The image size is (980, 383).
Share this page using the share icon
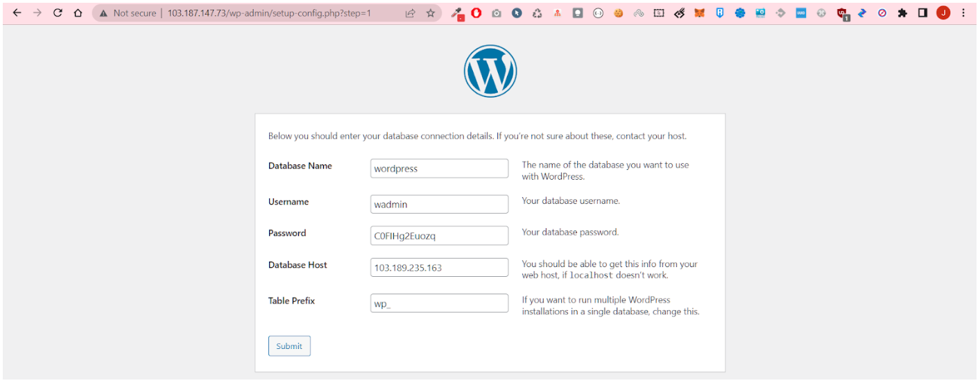click(411, 12)
